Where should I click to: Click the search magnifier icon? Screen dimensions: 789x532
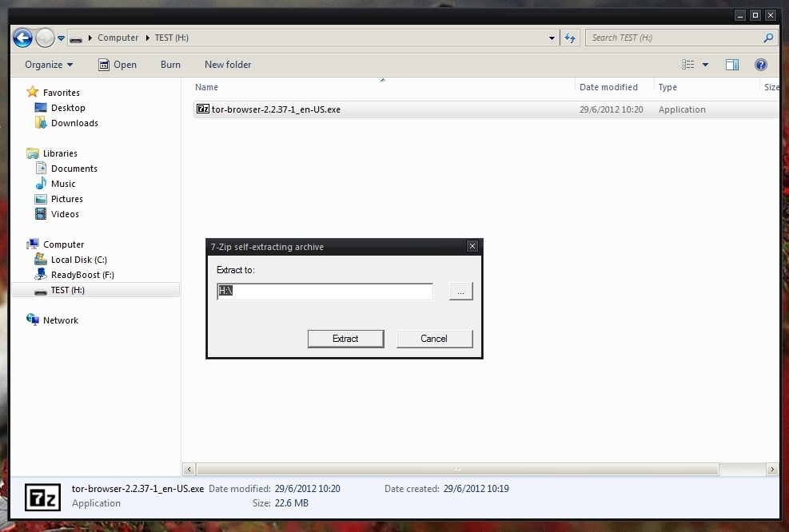(768, 38)
